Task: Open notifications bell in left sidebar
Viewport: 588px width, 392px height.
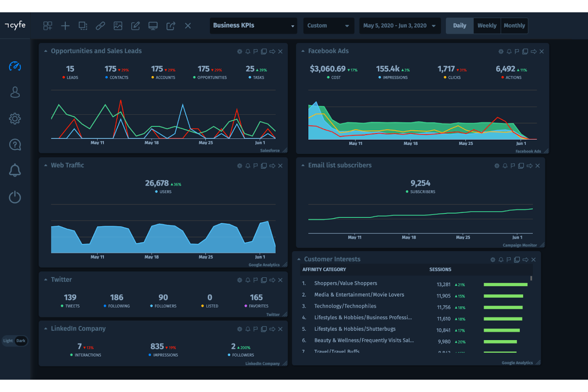Action: coord(15,170)
